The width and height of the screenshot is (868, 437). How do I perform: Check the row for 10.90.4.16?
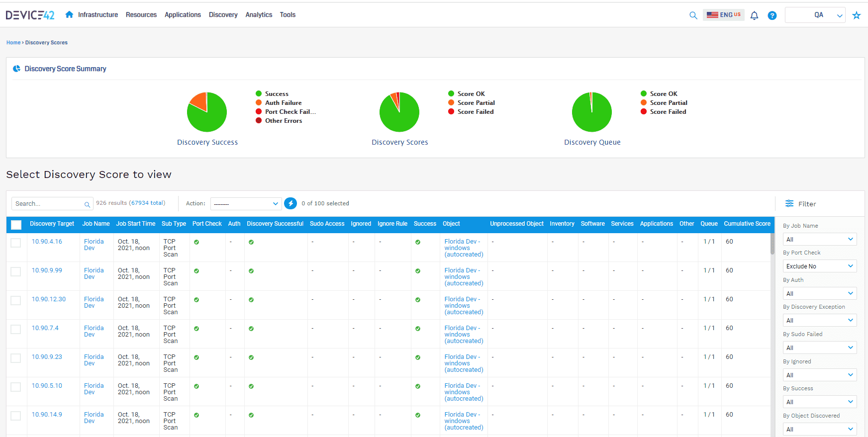coord(16,243)
